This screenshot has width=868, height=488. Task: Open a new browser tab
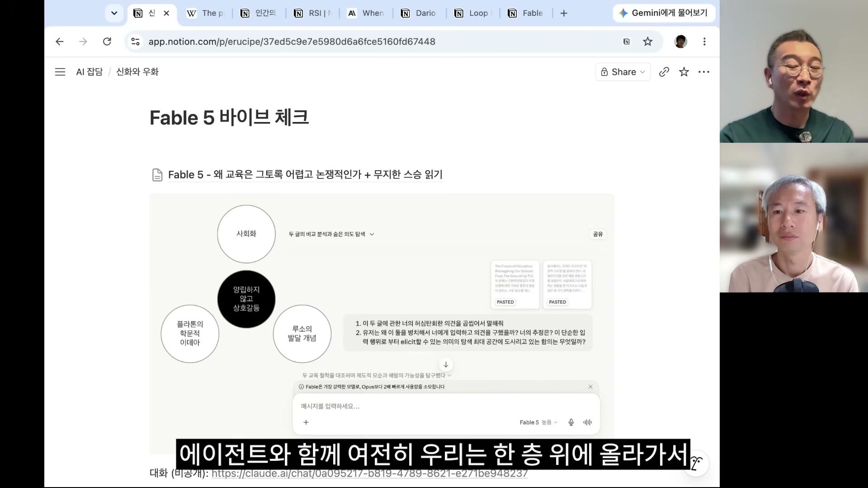pyautogui.click(x=564, y=13)
